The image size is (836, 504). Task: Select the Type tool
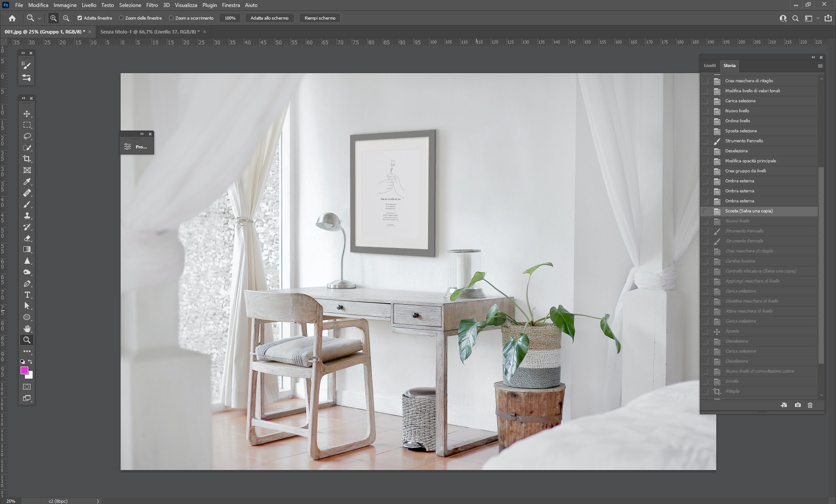click(27, 295)
